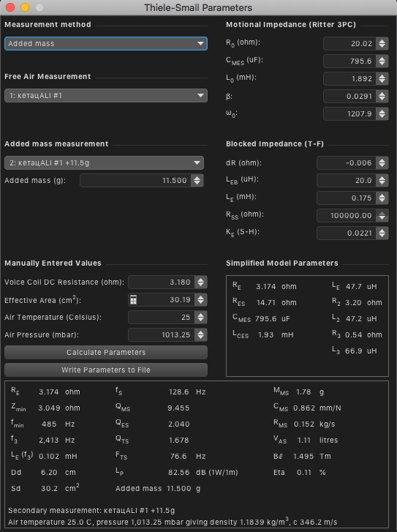Click the Calculate Parameters button

point(106,352)
